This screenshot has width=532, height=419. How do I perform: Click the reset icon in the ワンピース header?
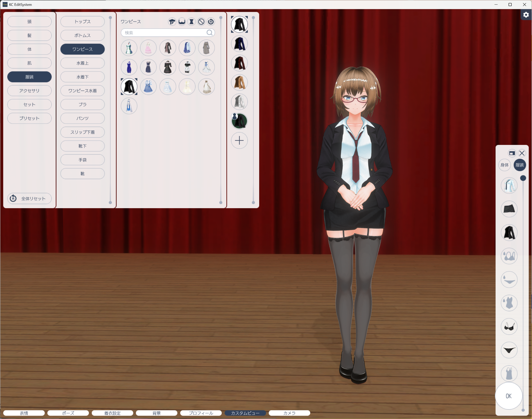(211, 21)
